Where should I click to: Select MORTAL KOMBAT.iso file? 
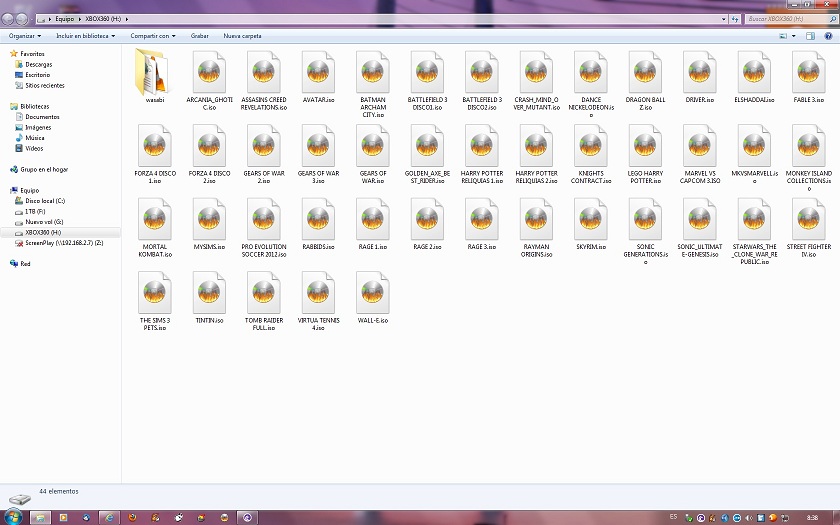154,228
